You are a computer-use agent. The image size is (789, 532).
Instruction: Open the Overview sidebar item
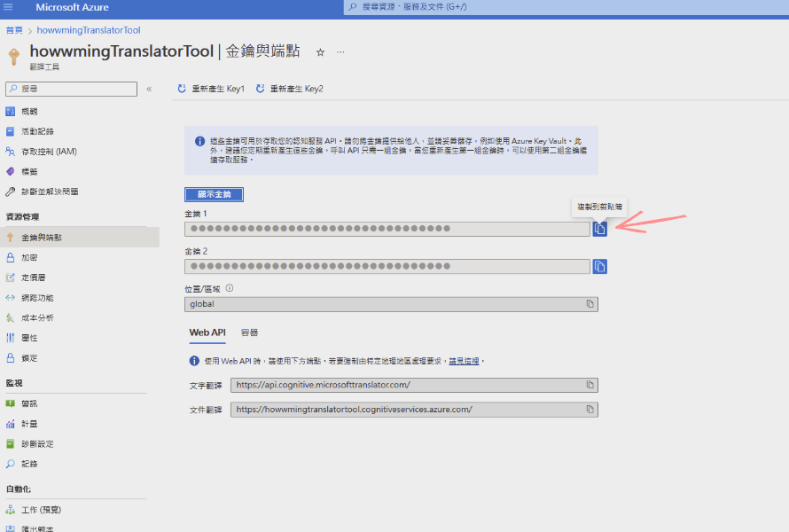pyautogui.click(x=29, y=111)
